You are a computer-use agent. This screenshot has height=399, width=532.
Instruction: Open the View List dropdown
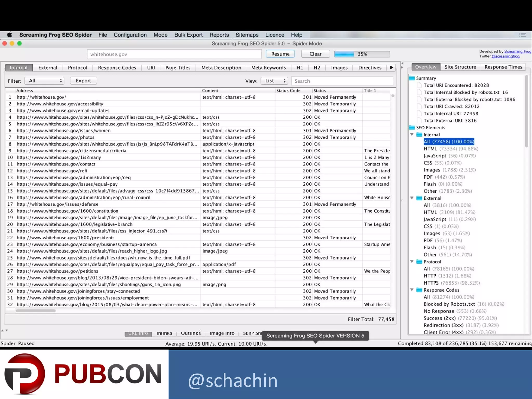click(275, 81)
